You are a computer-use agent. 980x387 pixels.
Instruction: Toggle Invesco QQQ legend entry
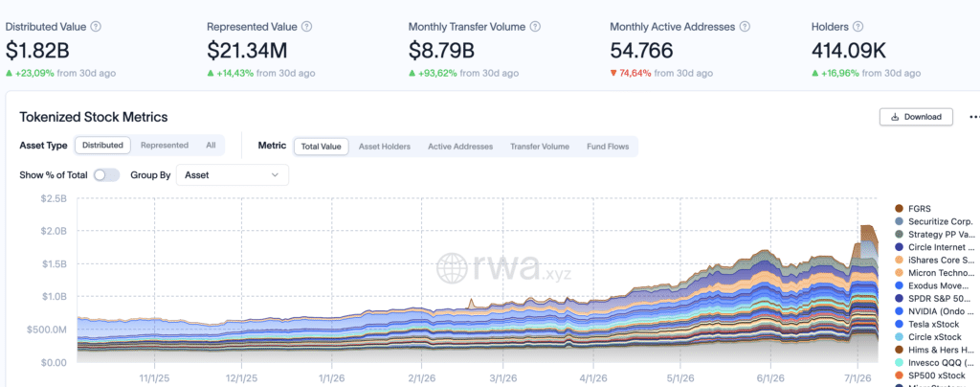[x=934, y=363]
